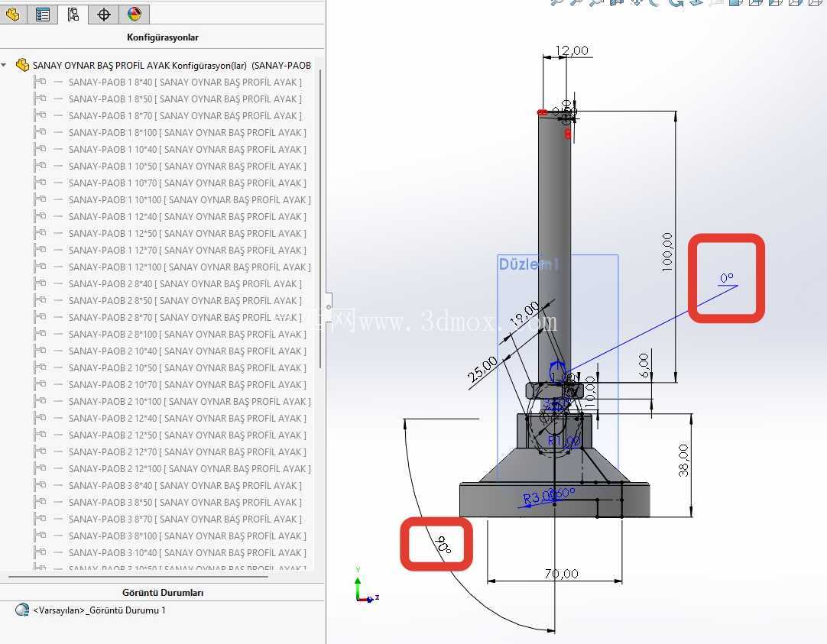Select configuration SANAY-PAOB 2 8*70

(x=185, y=318)
